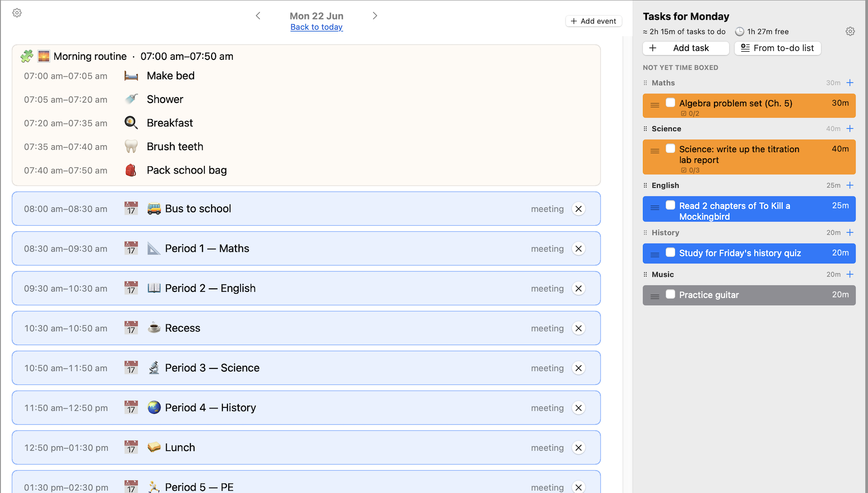Click 25m duration on Mockingbird reading task
The width and height of the screenshot is (868, 493).
pyautogui.click(x=840, y=206)
